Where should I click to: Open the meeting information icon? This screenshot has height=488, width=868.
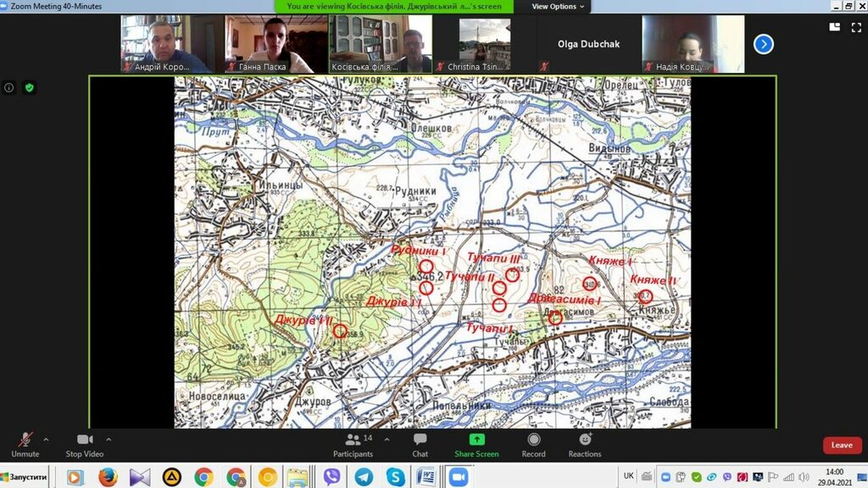pos(9,87)
